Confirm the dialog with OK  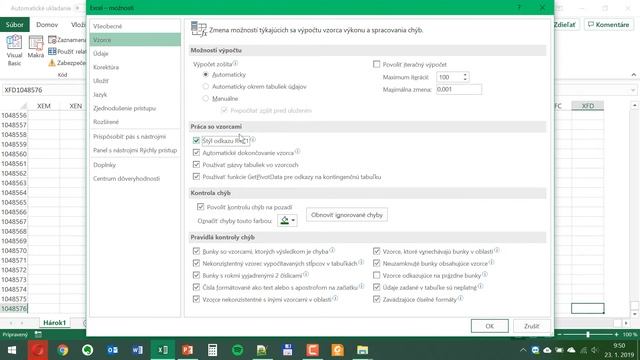click(489, 326)
